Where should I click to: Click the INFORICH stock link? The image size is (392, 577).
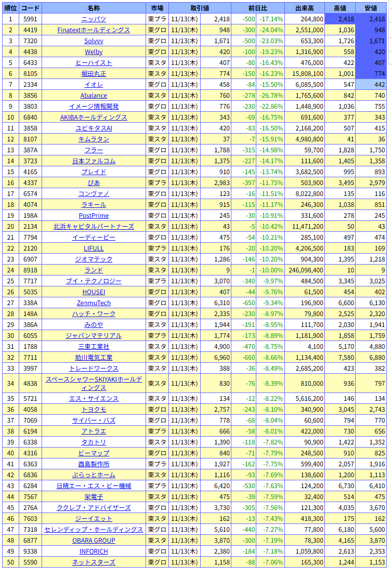pyautogui.click(x=94, y=552)
